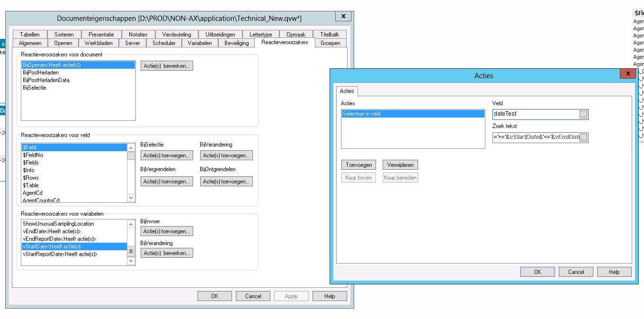Select ShowUnusualSamplingLocation variable
Screen dimensions: 644x319
tap(74, 224)
